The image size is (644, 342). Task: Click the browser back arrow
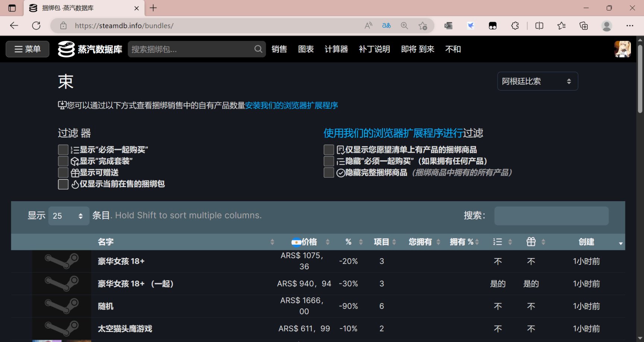pyautogui.click(x=14, y=26)
